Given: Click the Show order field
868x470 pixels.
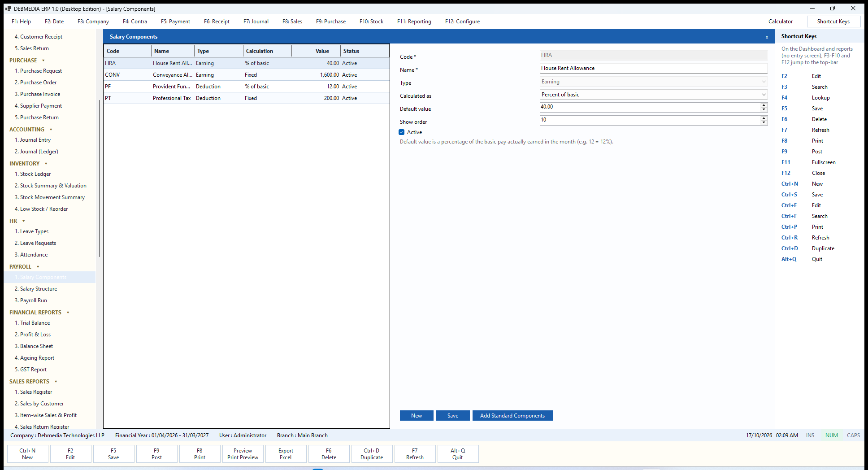Looking at the screenshot, I should coord(650,120).
